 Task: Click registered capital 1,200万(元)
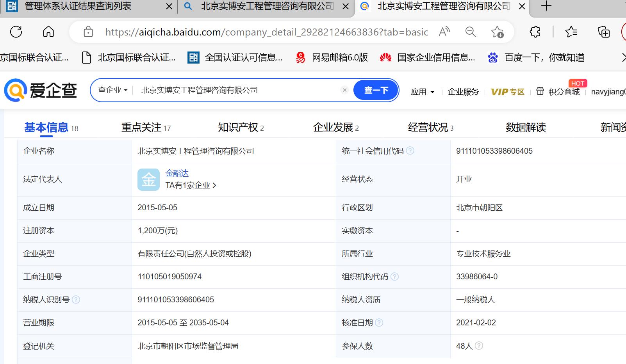(x=158, y=231)
